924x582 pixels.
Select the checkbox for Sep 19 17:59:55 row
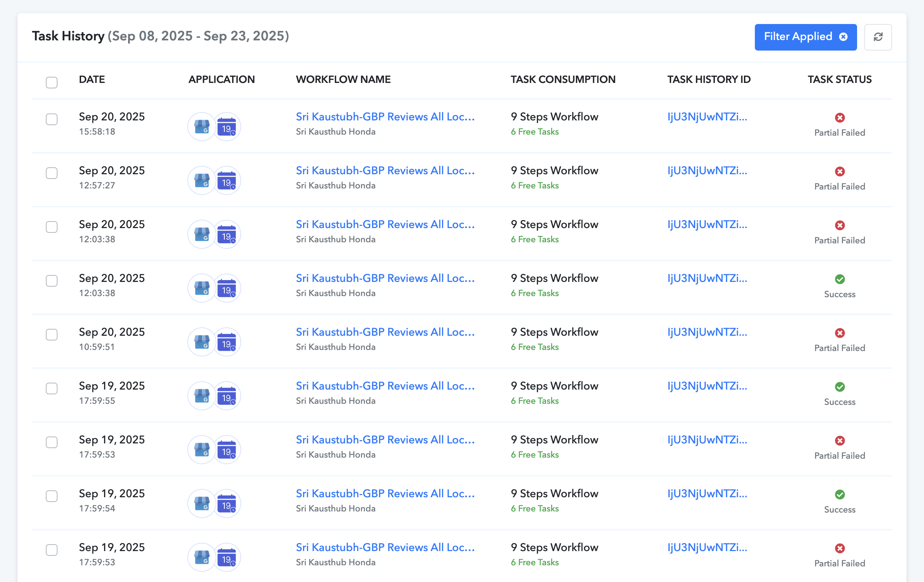51,388
